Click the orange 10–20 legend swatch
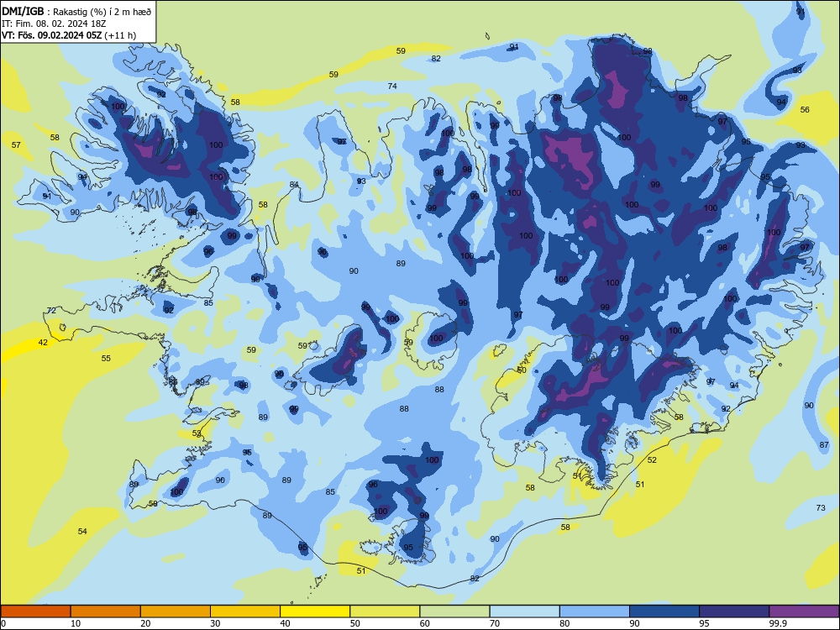Viewport: 840px width, 630px height. click(x=106, y=612)
